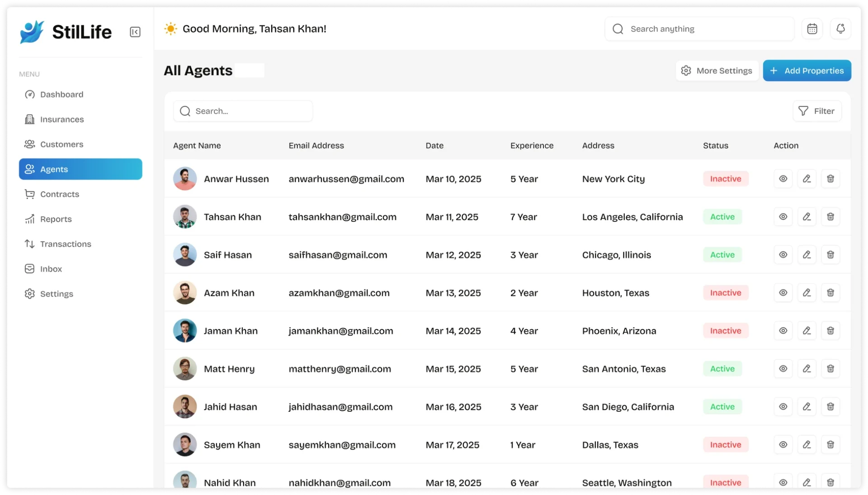
Task: Open the Filter dropdown
Action: (x=817, y=111)
